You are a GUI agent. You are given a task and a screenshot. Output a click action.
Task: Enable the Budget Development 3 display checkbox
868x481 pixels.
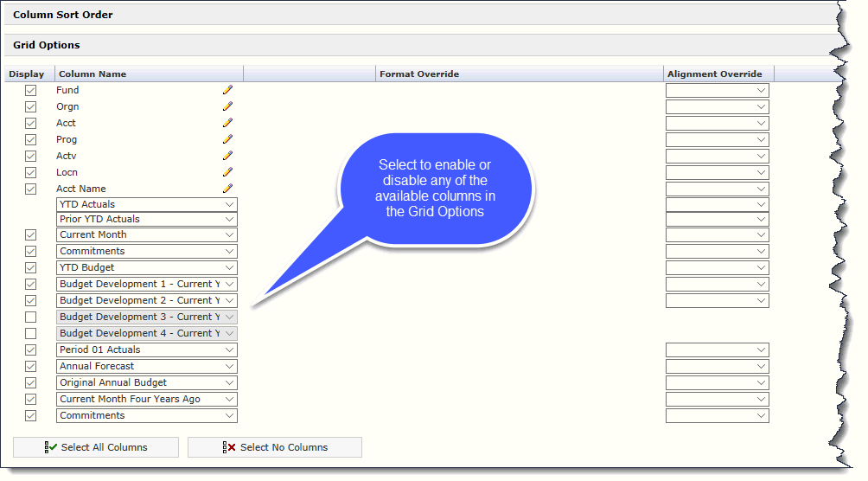31,317
